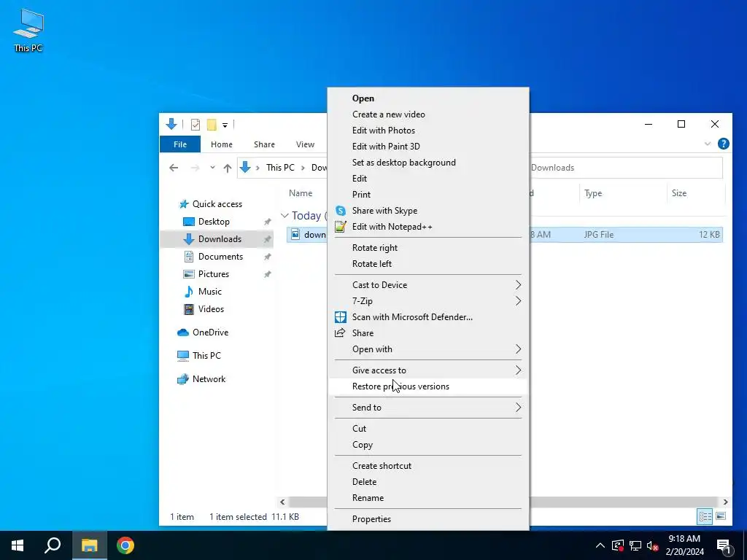Choose Rotate left

click(428, 264)
